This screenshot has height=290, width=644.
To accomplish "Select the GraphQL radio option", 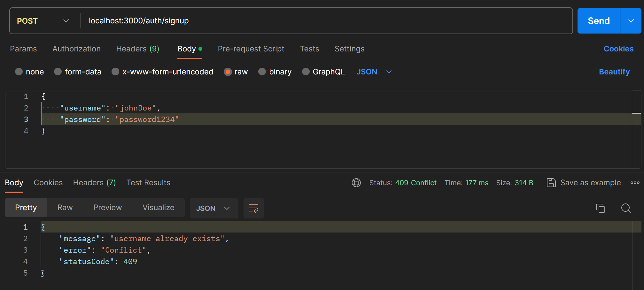I will tap(306, 72).
